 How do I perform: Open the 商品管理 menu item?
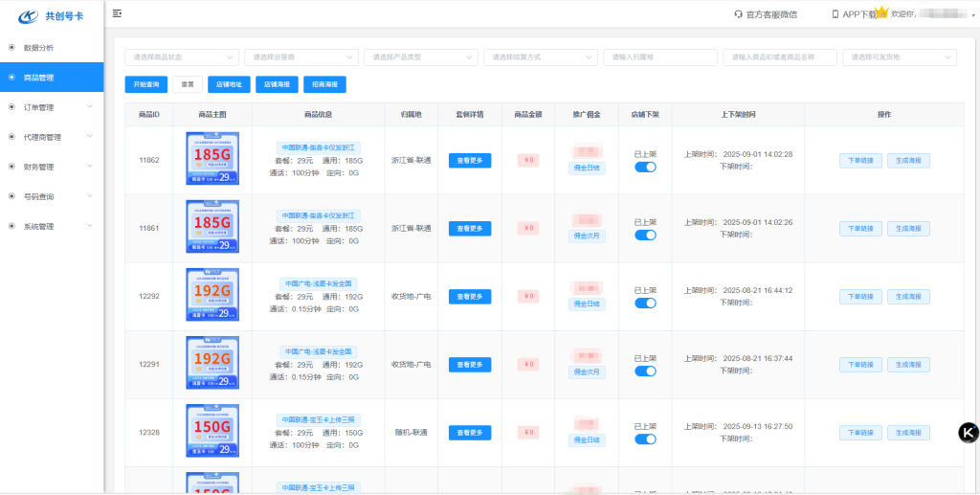(x=52, y=78)
